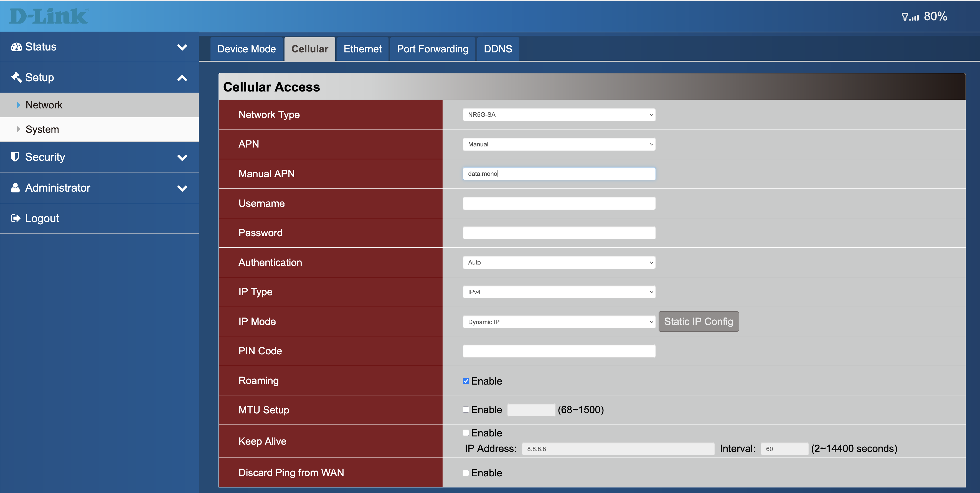Click the PIN Code input field
This screenshot has width=980, height=493.
(x=558, y=351)
